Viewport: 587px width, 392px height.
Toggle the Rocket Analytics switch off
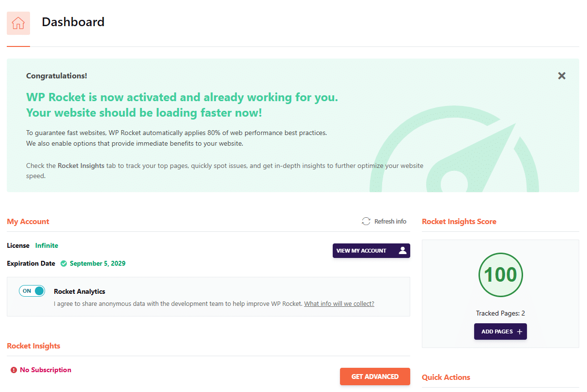point(32,291)
